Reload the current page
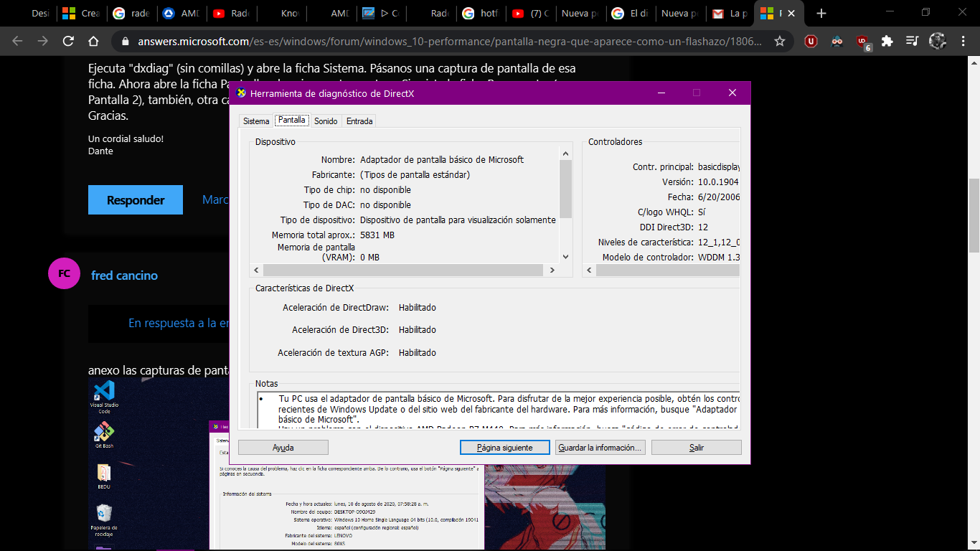Viewport: 980px width, 551px height. 69,42
